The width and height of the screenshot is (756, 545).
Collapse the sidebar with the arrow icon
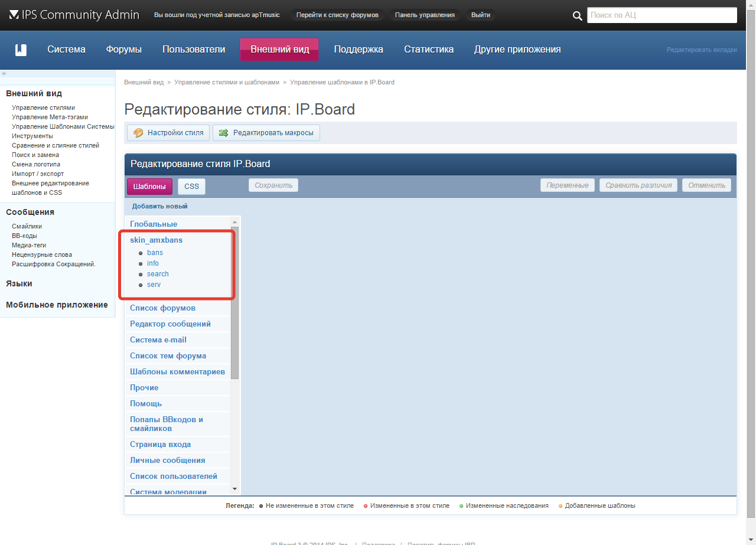click(4, 73)
